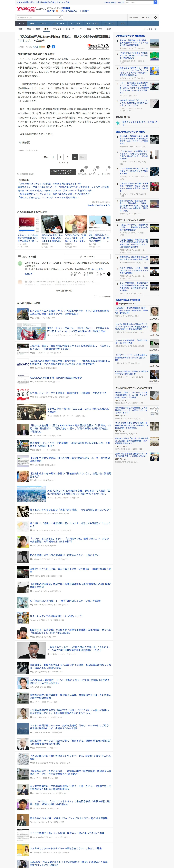Open the トピックス一覧 list
This screenshot has height=868, width=174.
(149, 29)
